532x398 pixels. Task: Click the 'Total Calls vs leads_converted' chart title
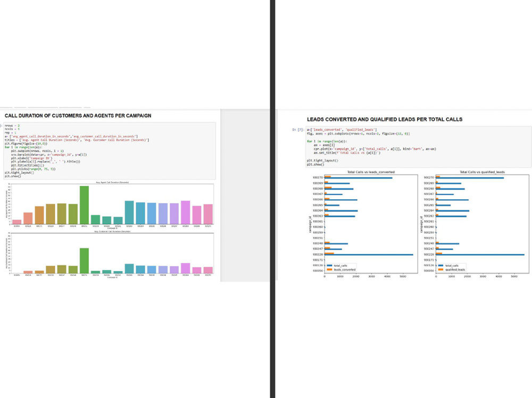click(x=371, y=172)
